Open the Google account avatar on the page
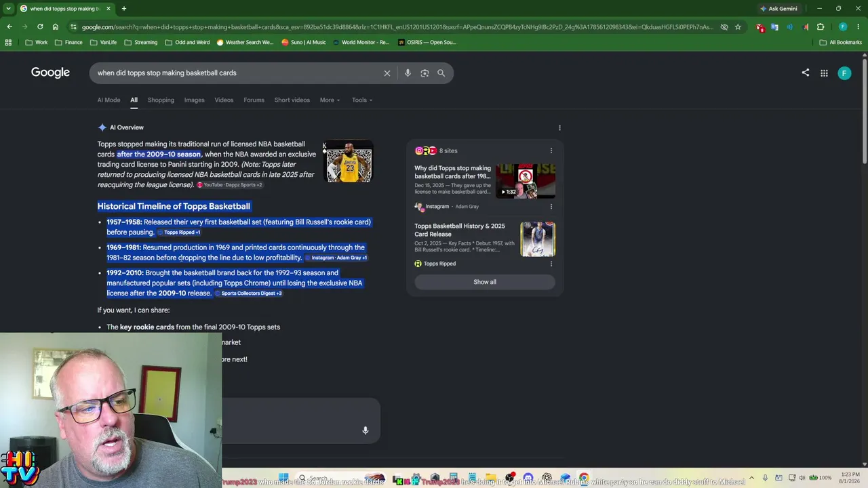The width and height of the screenshot is (868, 488). (x=844, y=73)
